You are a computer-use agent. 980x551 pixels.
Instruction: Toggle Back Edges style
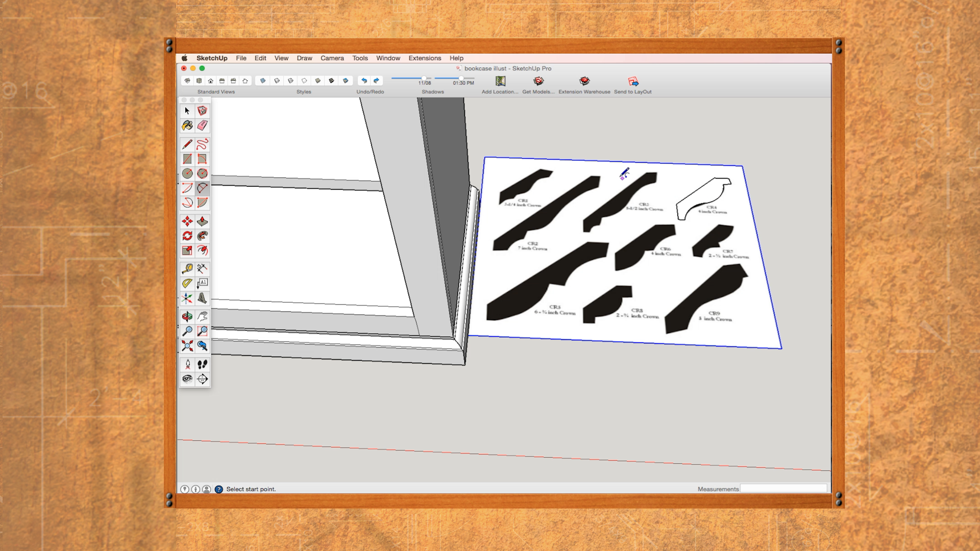click(277, 81)
